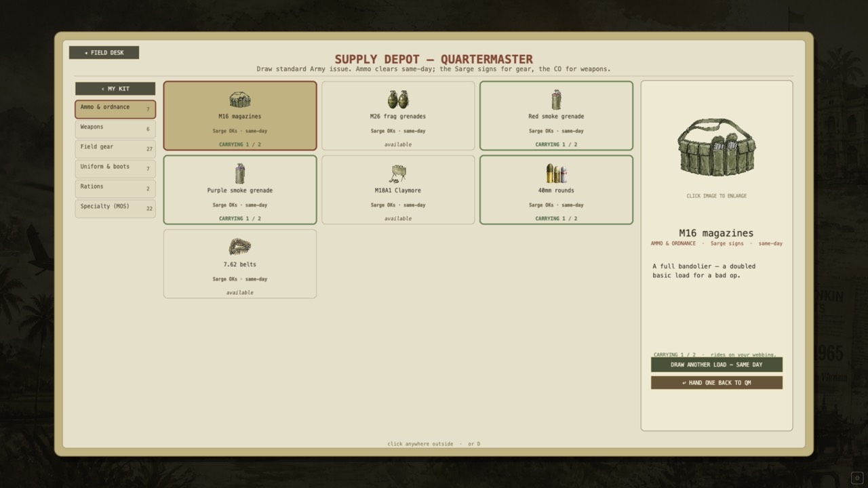Click the 'M18A1 Claymore' card label

pyautogui.click(x=398, y=190)
